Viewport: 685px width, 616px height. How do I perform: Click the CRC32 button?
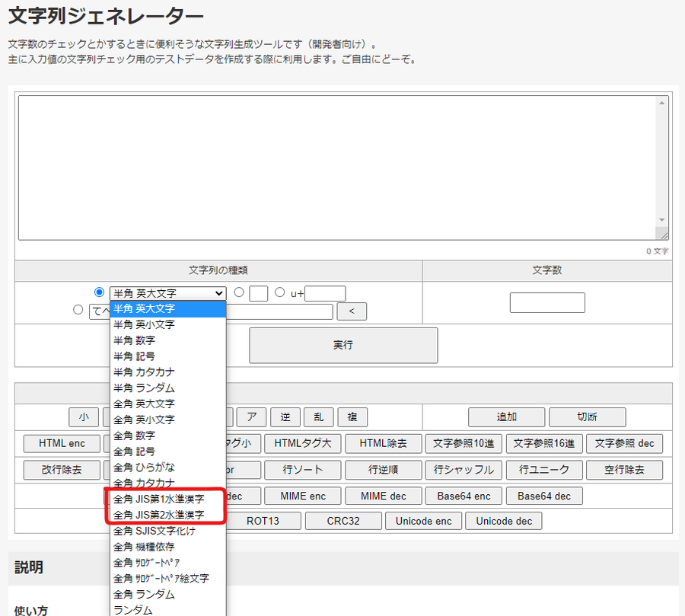(x=343, y=521)
